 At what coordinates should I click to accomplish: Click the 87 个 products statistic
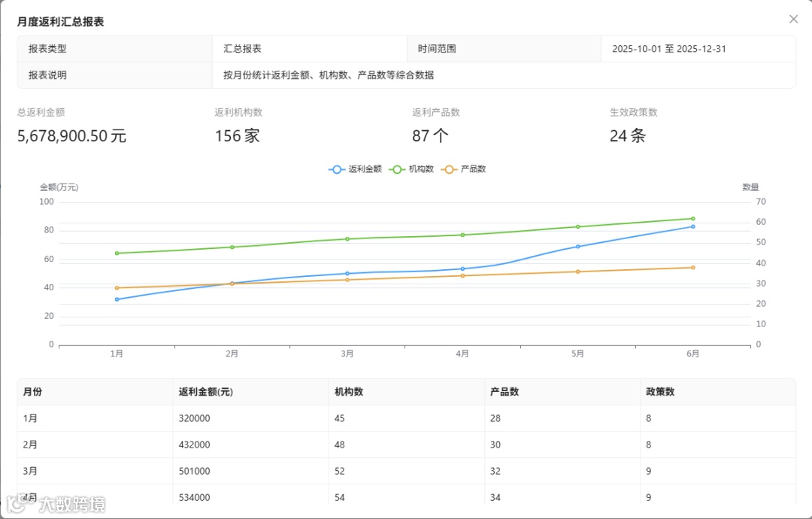[430, 135]
